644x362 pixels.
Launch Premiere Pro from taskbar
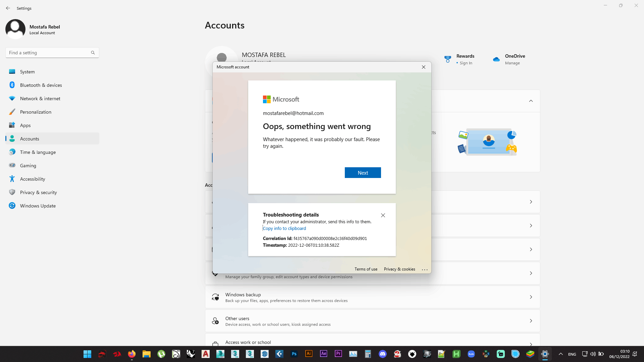point(338,354)
